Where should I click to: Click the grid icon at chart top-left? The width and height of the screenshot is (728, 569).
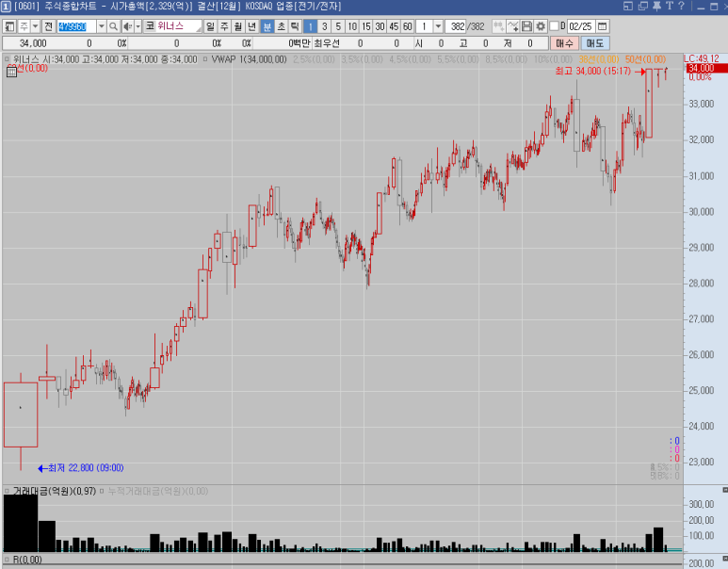11,72
